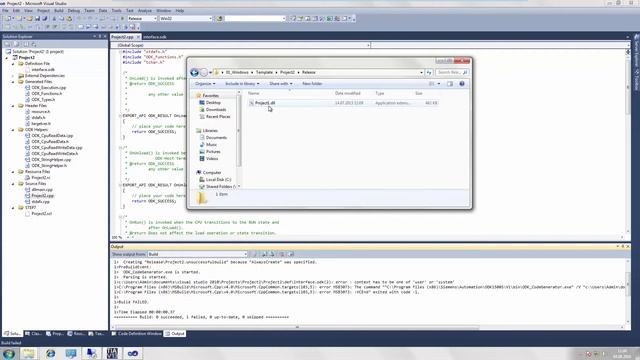This screenshot has width=640, height=360.
Task: Select Local Disk (C:) in Explorer
Action: [x=218, y=180]
